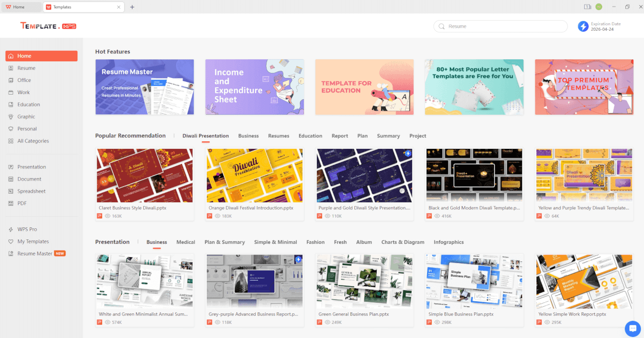Click the PDF icon in the sidebar

[x=11, y=203]
